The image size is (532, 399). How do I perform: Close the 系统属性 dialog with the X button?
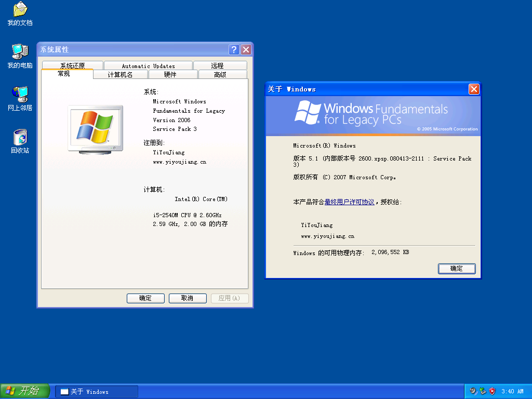pos(246,50)
